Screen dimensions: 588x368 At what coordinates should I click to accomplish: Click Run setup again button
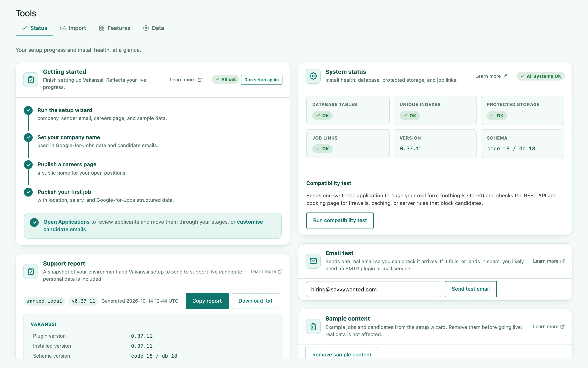(262, 80)
